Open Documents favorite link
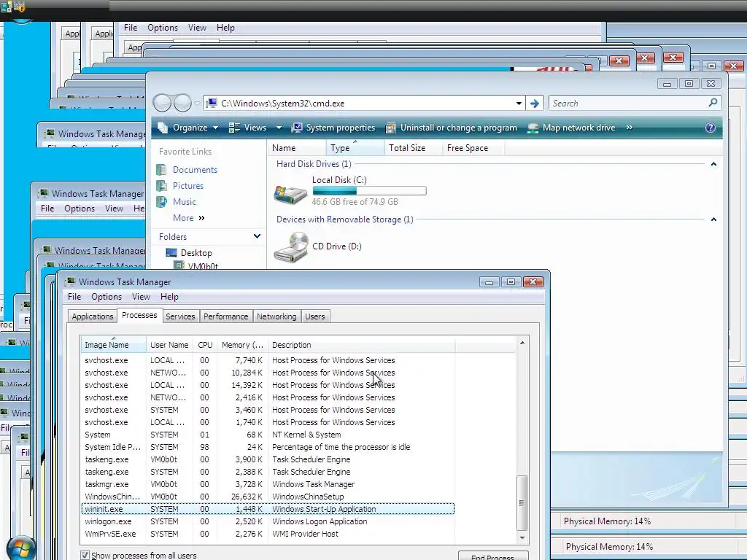Viewport: 747px width, 560px height. pyautogui.click(x=195, y=169)
